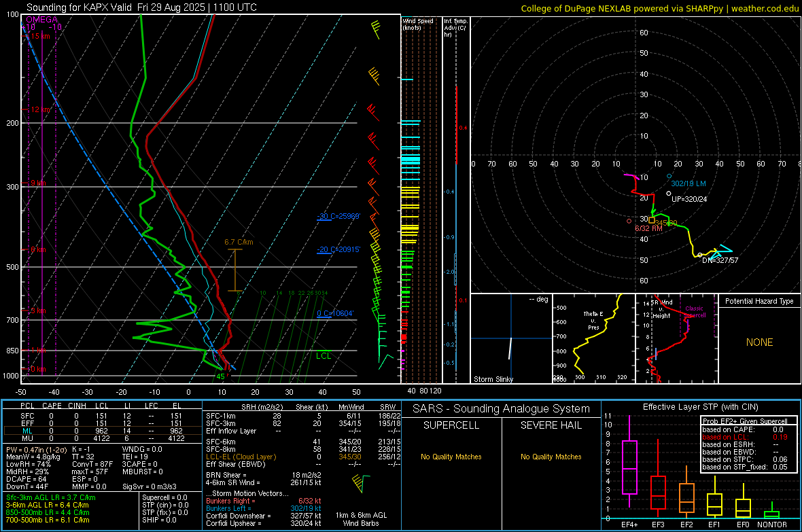Click the TEI = 19 value
Screen dimensions: 802x532
coord(135,457)
